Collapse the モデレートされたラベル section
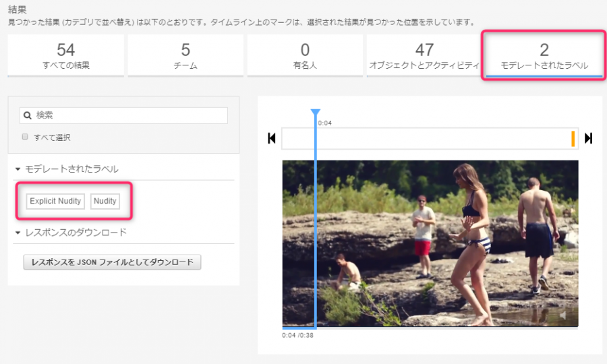 tap(18, 169)
